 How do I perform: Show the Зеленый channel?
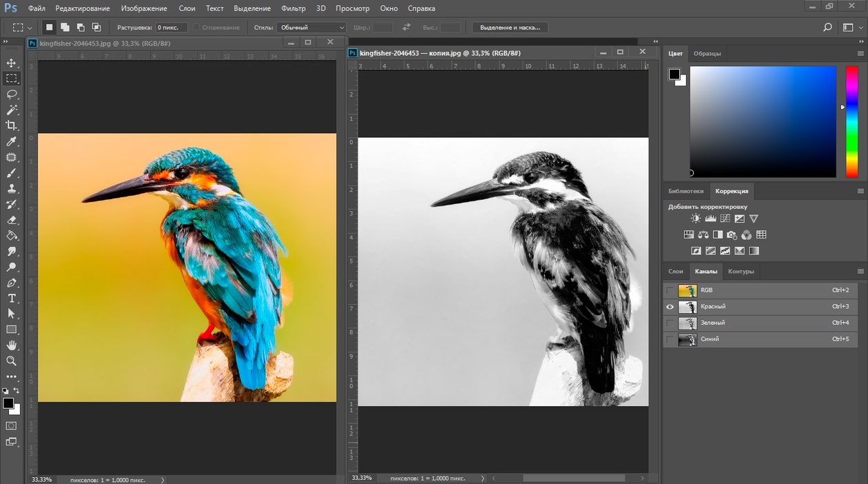[670, 323]
